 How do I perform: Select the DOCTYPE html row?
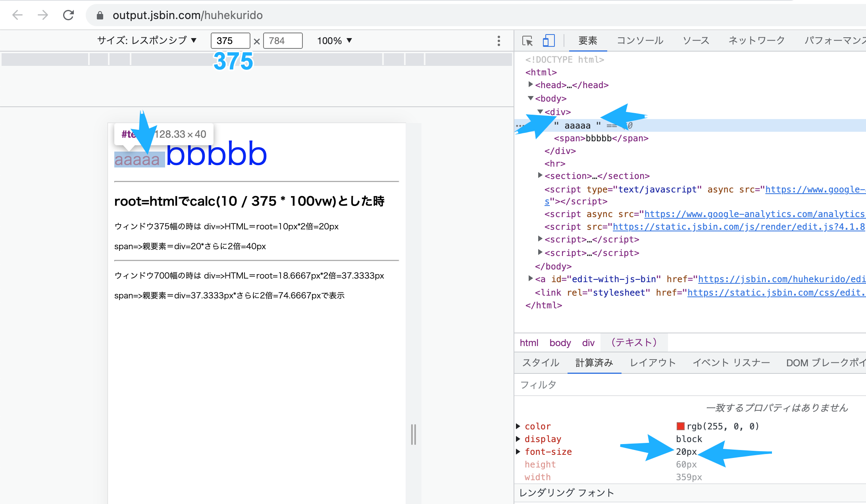tap(564, 60)
